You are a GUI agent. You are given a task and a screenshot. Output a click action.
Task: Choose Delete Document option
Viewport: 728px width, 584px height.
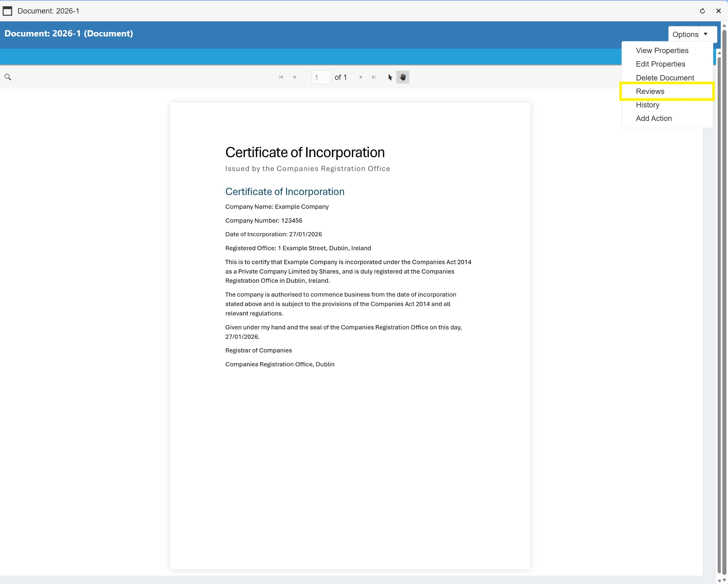point(665,78)
